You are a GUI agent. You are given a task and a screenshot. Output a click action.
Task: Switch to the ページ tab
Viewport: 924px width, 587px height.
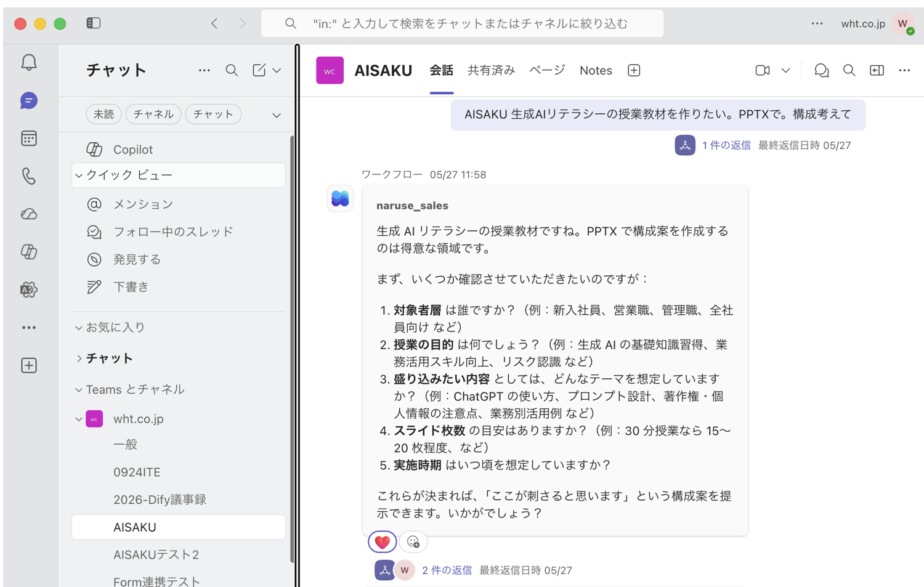[547, 70]
